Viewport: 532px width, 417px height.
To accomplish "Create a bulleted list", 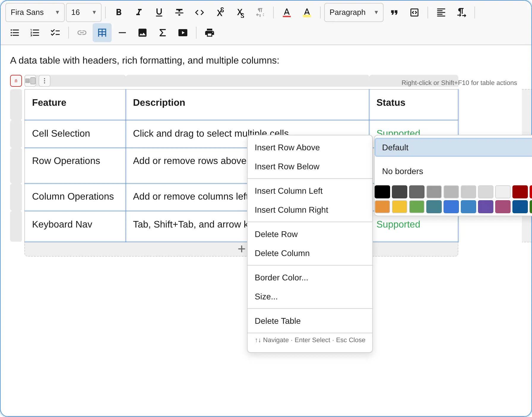I will [15, 33].
